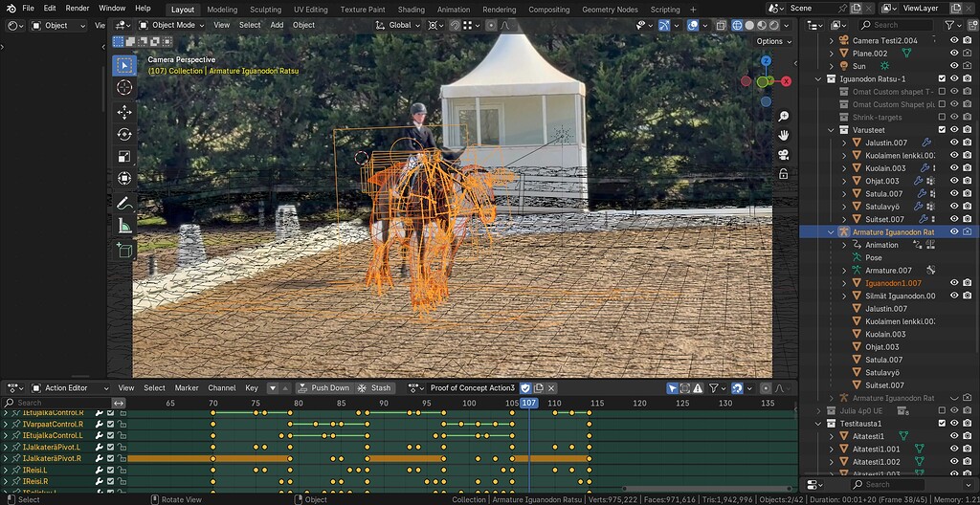Click Push Down button
The width and height of the screenshot is (980, 505).
pos(323,388)
